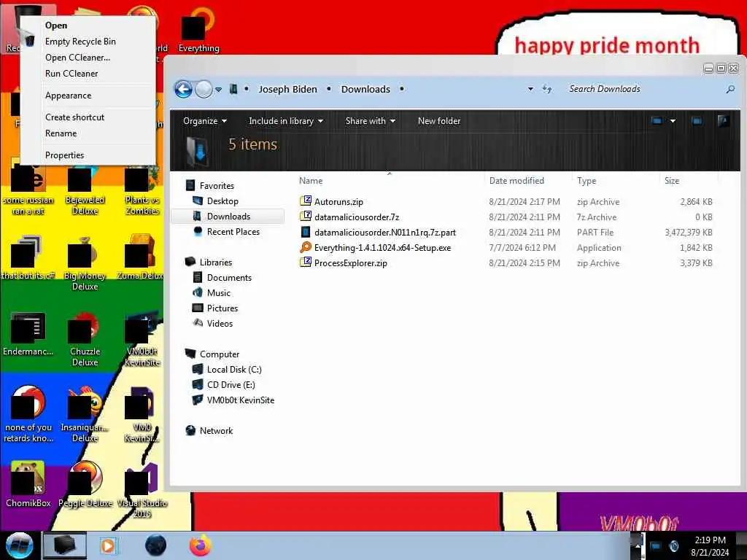The height and width of the screenshot is (560, 747).
Task: Open the previous locations dropdown in the address bar
Action: click(530, 89)
